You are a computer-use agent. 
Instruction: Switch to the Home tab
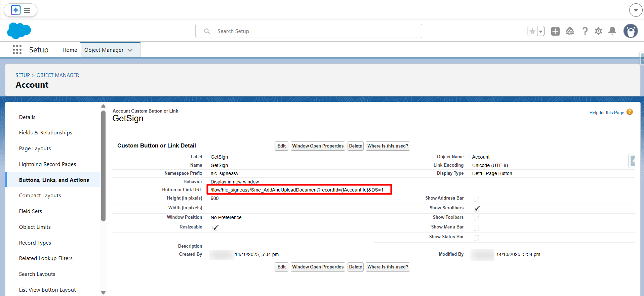click(70, 50)
